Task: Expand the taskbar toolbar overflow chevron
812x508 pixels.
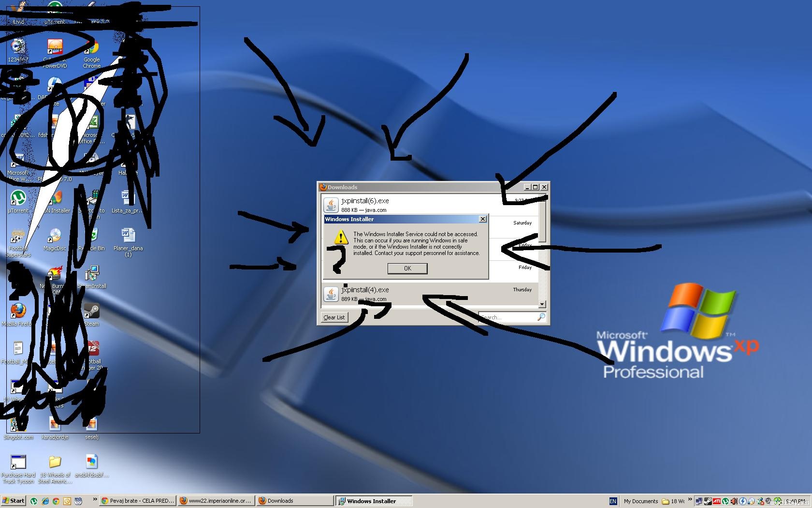Action: click(690, 500)
